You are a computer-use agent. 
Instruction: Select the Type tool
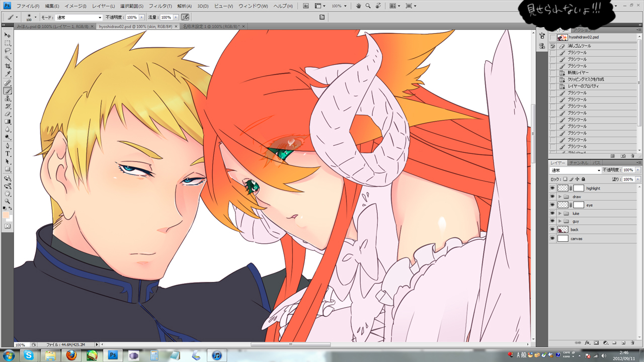click(x=8, y=154)
